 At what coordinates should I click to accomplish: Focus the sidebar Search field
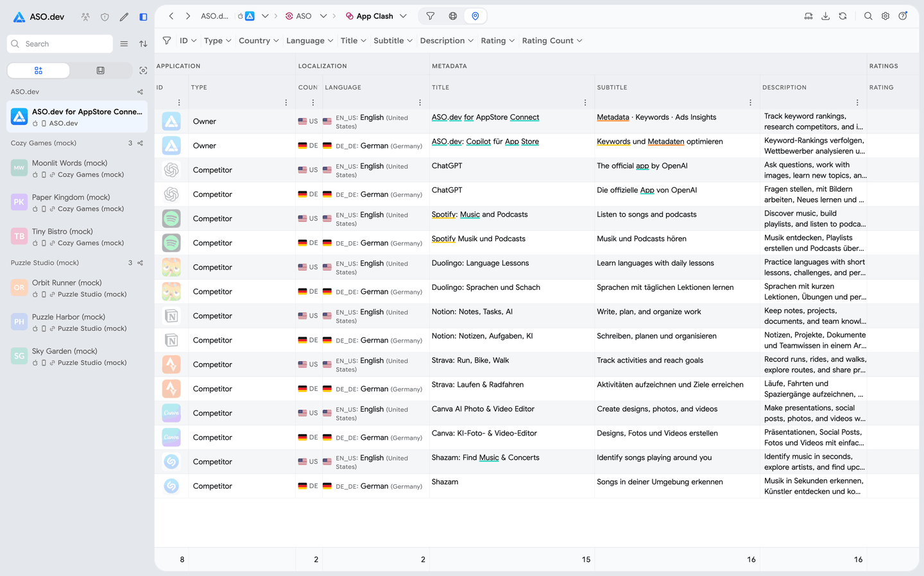click(60, 44)
